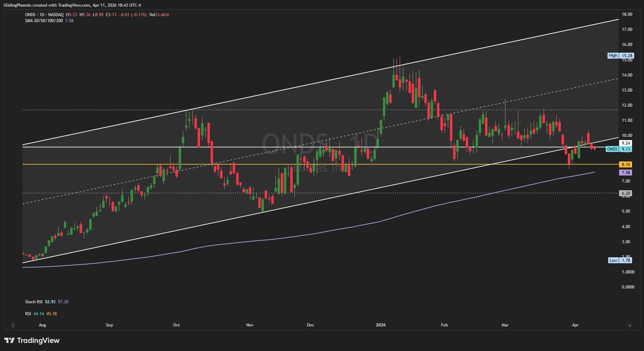Click the Apr label on time axis
The height and width of the screenshot is (351, 644).
point(575,325)
